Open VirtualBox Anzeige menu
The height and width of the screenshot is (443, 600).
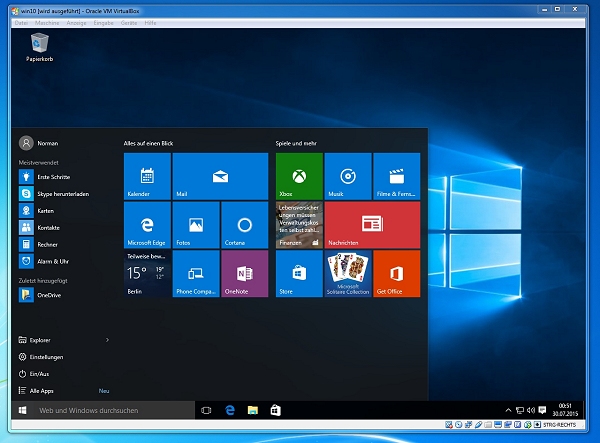coord(77,23)
